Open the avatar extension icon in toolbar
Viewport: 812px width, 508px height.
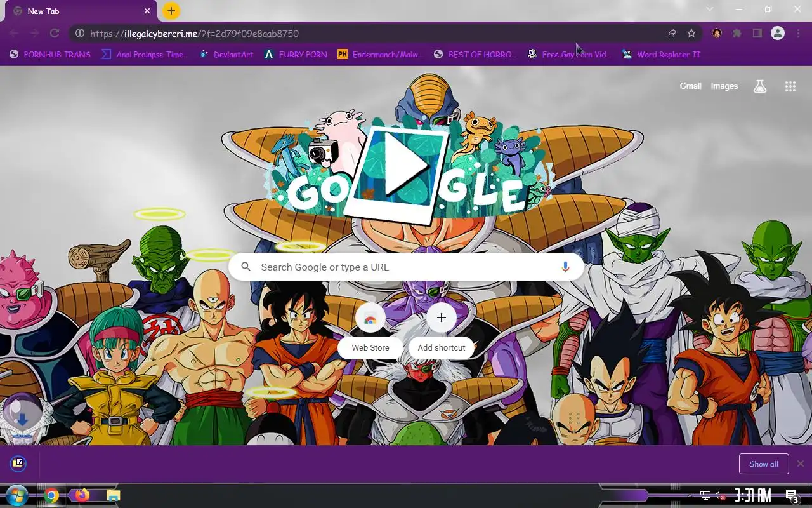[717, 33]
